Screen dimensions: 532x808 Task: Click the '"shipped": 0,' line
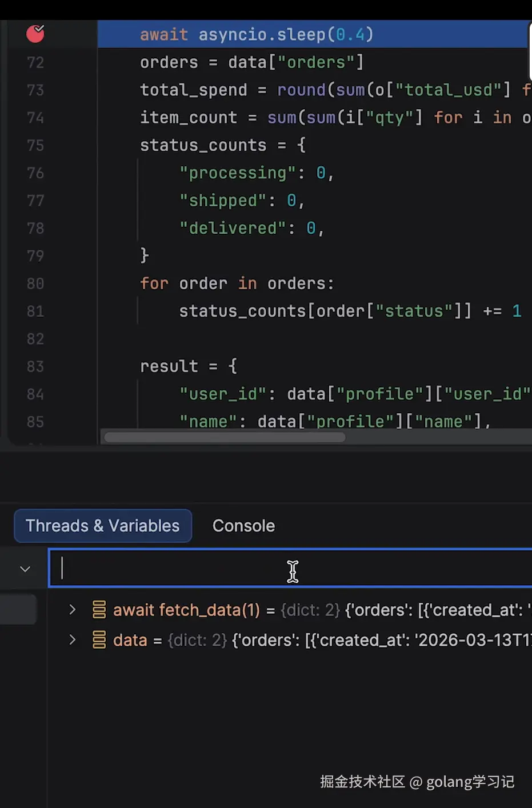point(242,200)
